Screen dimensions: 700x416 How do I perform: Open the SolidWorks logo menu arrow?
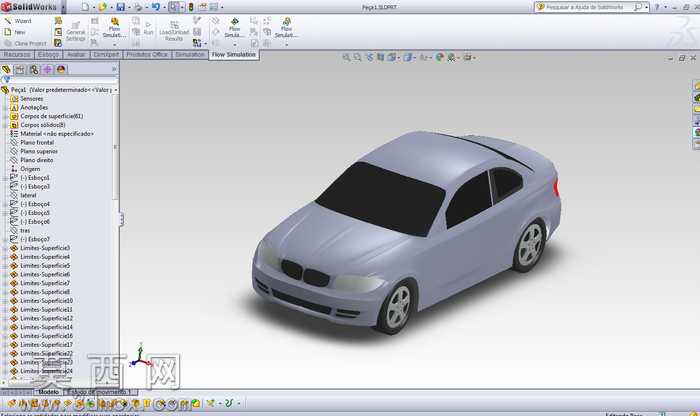coord(63,7)
